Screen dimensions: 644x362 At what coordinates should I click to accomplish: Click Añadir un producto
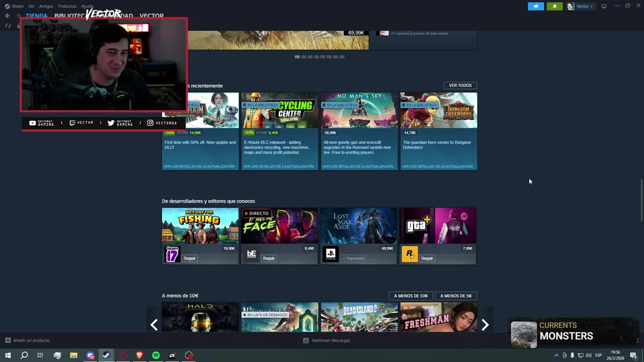coord(28,340)
